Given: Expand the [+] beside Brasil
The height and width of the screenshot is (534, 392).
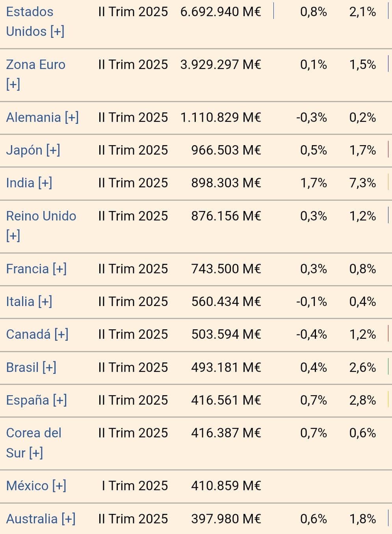Looking at the screenshot, I should 49,368.
